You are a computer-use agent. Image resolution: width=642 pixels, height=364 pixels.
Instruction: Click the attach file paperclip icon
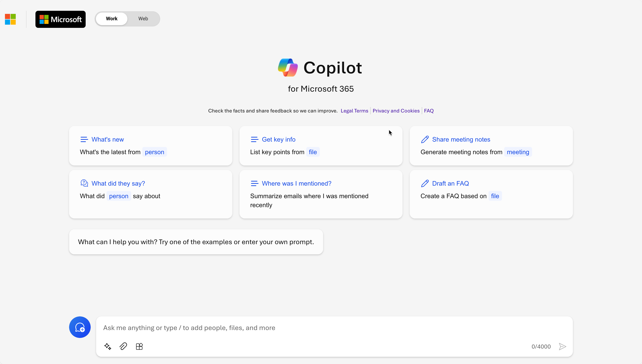pos(123,346)
